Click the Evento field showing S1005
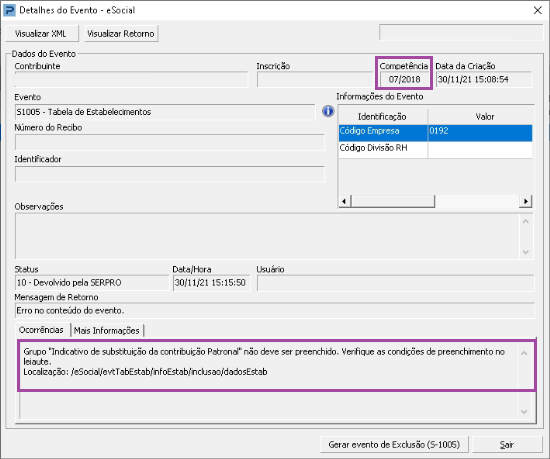Viewport: 550px width, 459px height. pos(165,112)
